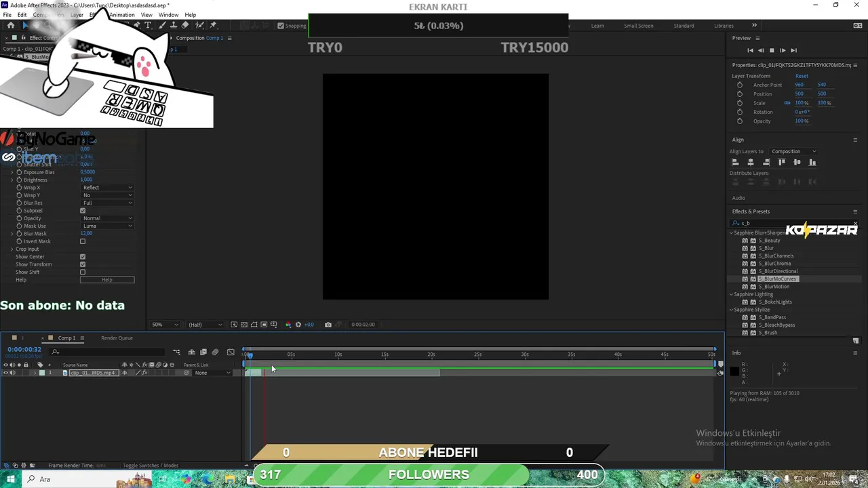Expand the Blur Mask property

pos(12,234)
